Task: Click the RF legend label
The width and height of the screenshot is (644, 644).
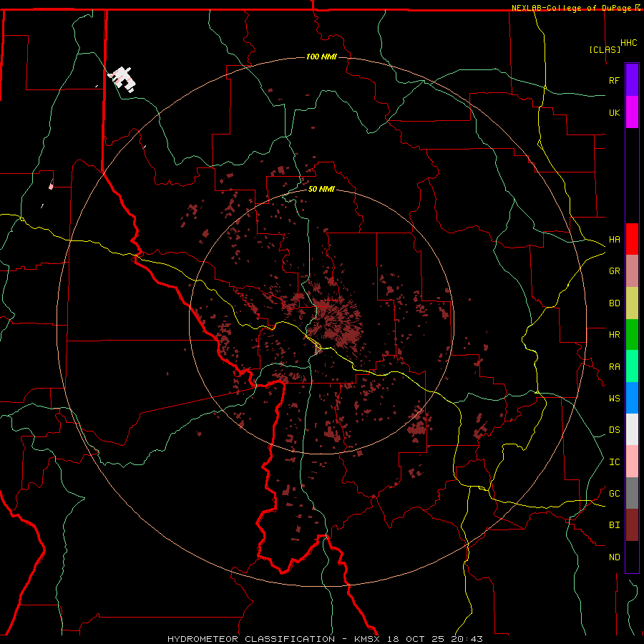Action: (x=614, y=80)
